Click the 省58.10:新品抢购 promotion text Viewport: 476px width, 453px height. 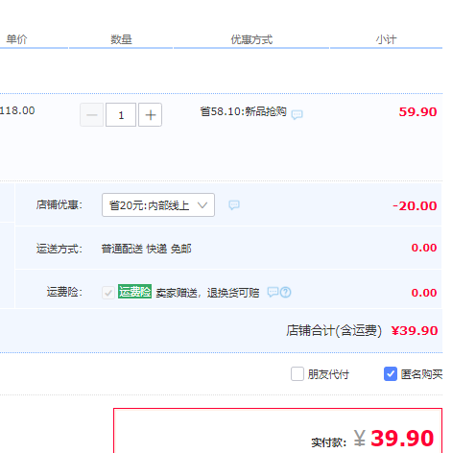click(x=243, y=111)
